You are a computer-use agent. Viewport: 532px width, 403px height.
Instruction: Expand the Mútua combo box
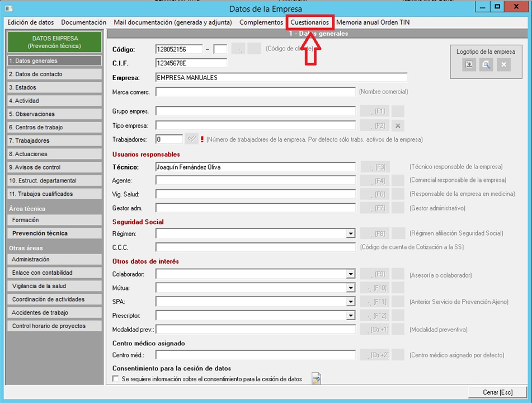[x=351, y=288]
